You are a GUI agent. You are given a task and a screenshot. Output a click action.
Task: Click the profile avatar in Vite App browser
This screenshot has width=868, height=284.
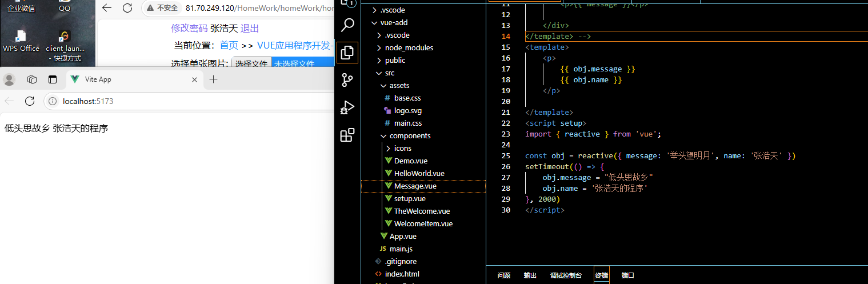tap(9, 79)
